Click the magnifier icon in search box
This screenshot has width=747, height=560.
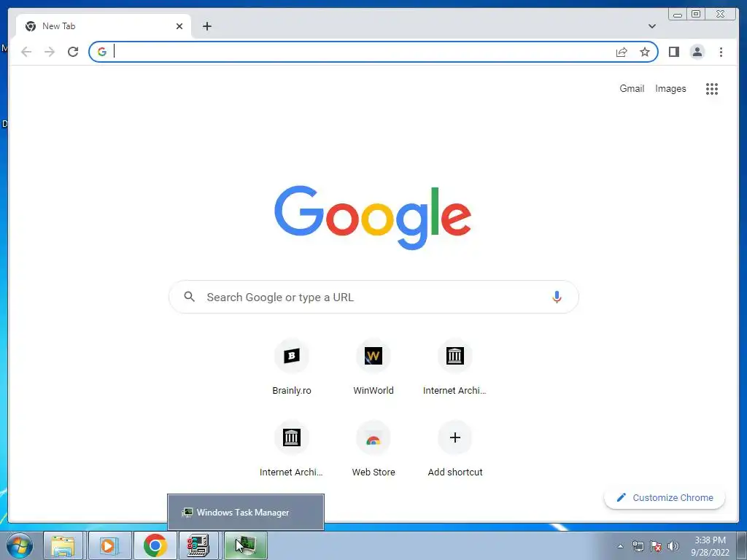click(189, 297)
